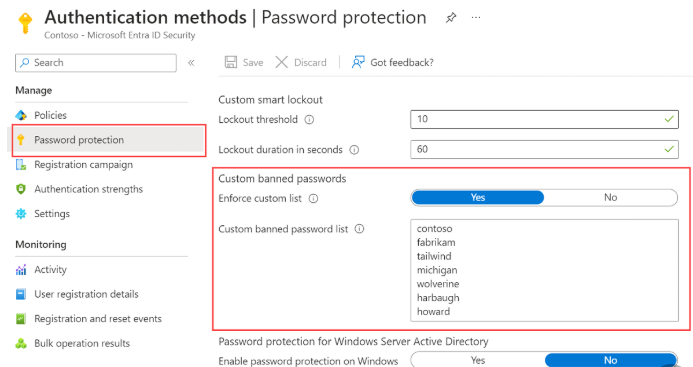693x367 pixels.
Task: Open User registration details
Action: click(86, 294)
